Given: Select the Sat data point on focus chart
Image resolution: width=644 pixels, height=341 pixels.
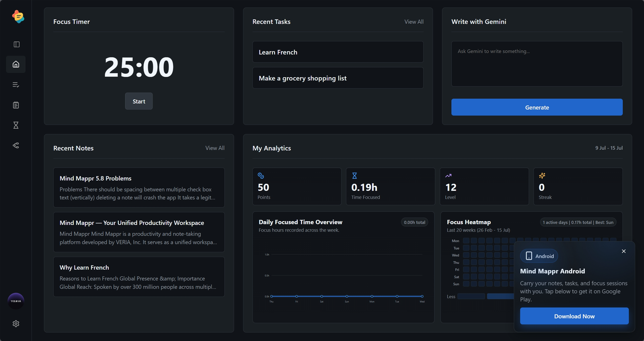Looking at the screenshot, I should pos(322,296).
